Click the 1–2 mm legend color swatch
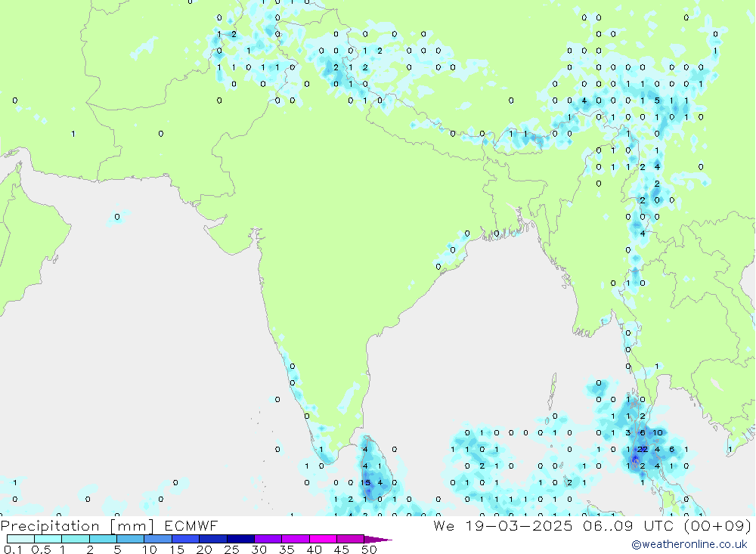Image resolution: width=756 pixels, height=554 pixels. (75, 539)
